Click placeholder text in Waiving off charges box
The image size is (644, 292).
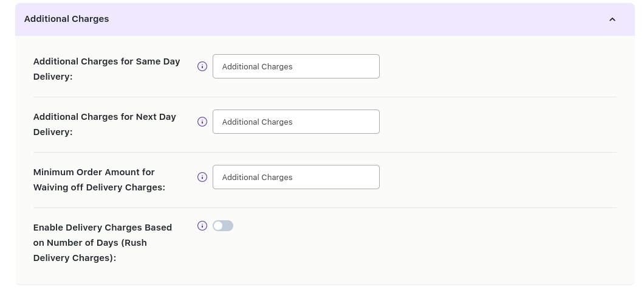(257, 177)
